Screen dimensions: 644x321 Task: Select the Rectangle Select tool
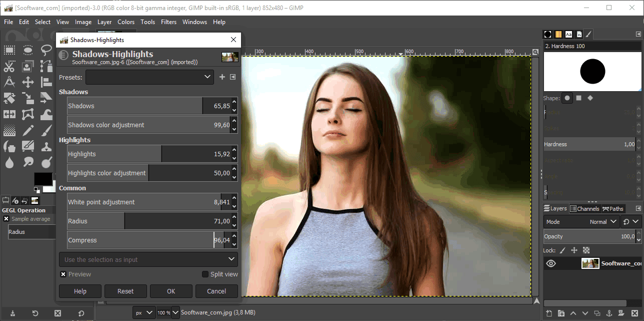pos(9,50)
